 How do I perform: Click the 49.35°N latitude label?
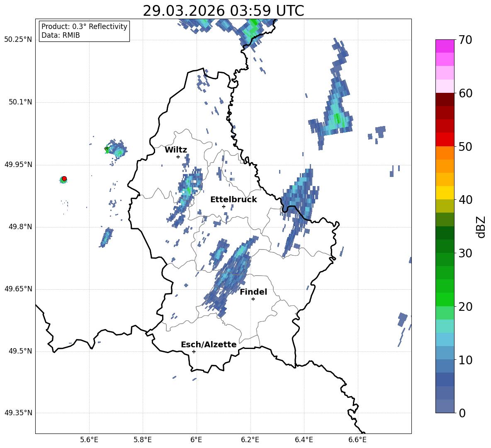click(18, 413)
